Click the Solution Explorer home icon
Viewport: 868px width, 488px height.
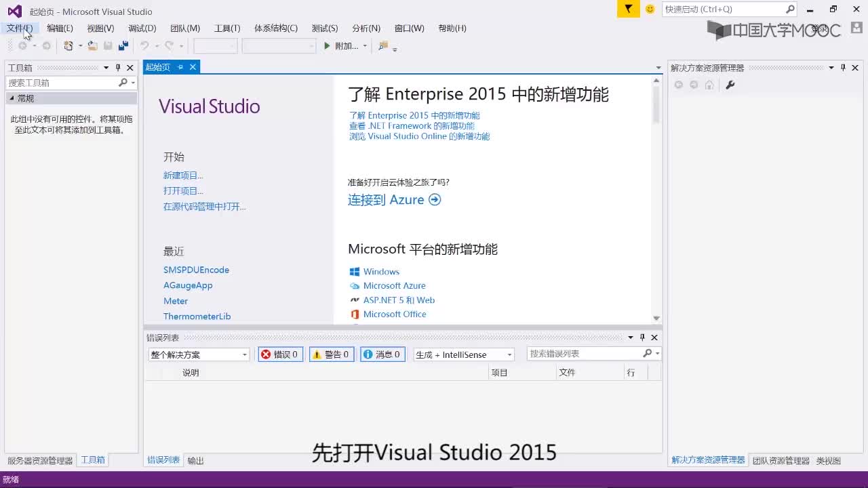click(x=709, y=85)
